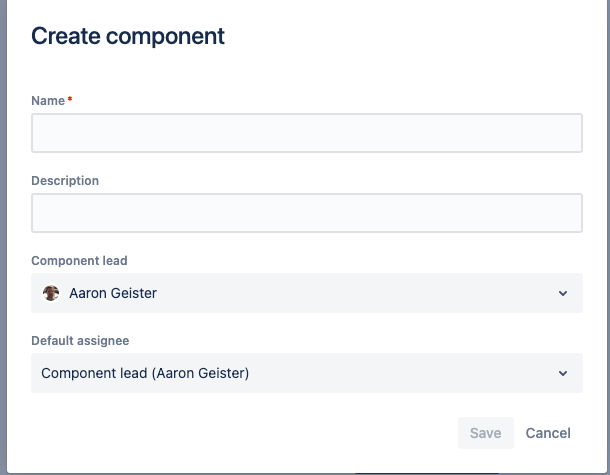This screenshot has height=475, width=610.
Task: Click the "Default assignee" label
Action: coord(80,341)
